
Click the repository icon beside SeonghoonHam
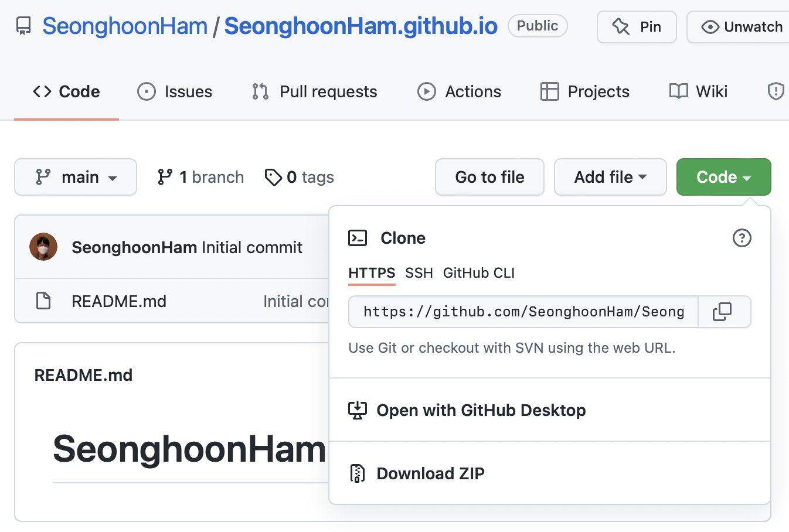23,26
